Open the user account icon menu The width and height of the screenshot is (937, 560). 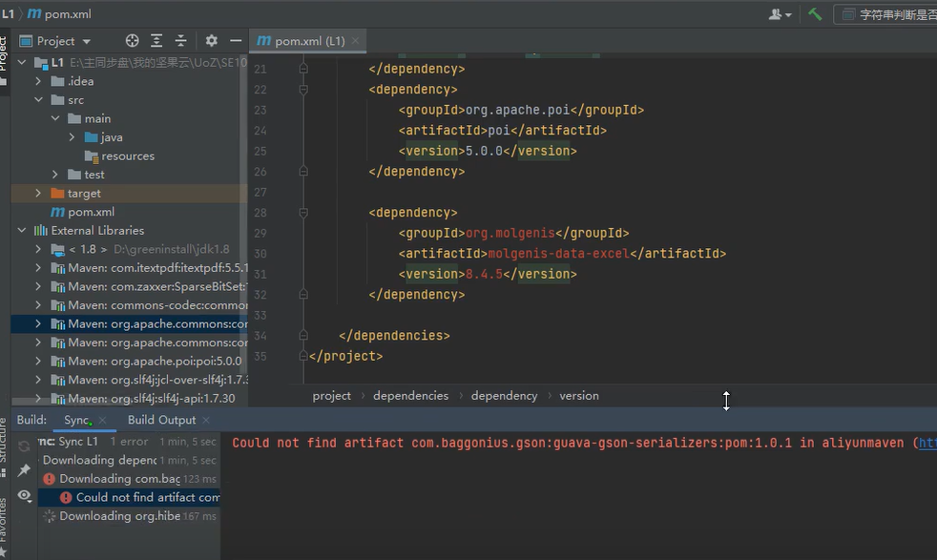pos(780,14)
